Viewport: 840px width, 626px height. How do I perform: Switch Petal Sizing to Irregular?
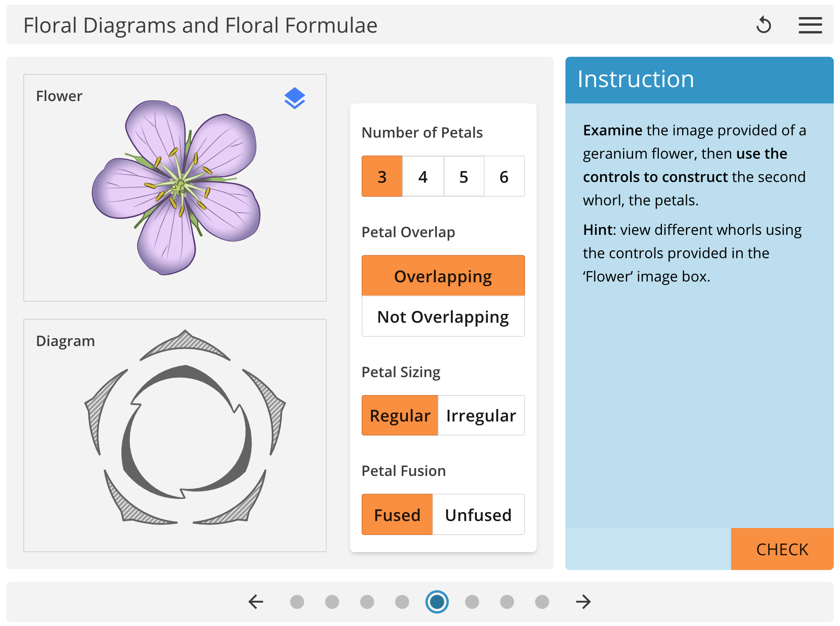[481, 415]
